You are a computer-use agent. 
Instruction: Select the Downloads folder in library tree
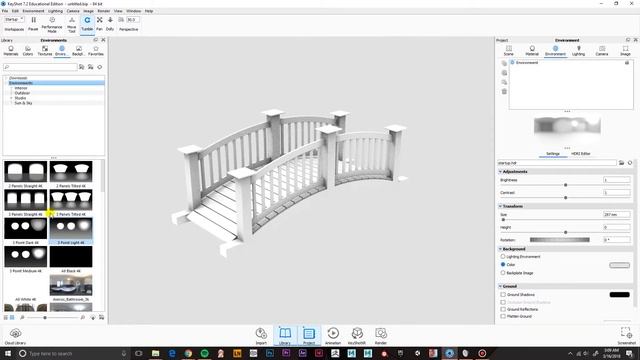tap(18, 78)
